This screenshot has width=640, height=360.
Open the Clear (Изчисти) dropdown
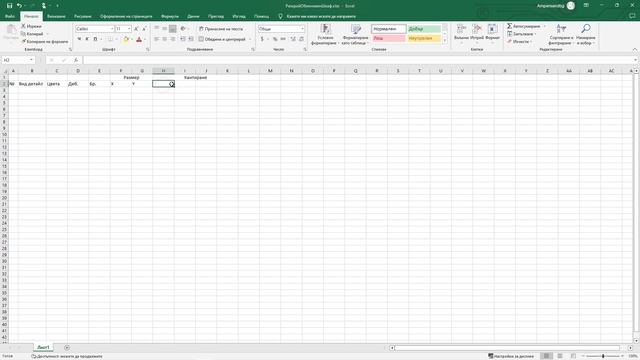point(520,42)
